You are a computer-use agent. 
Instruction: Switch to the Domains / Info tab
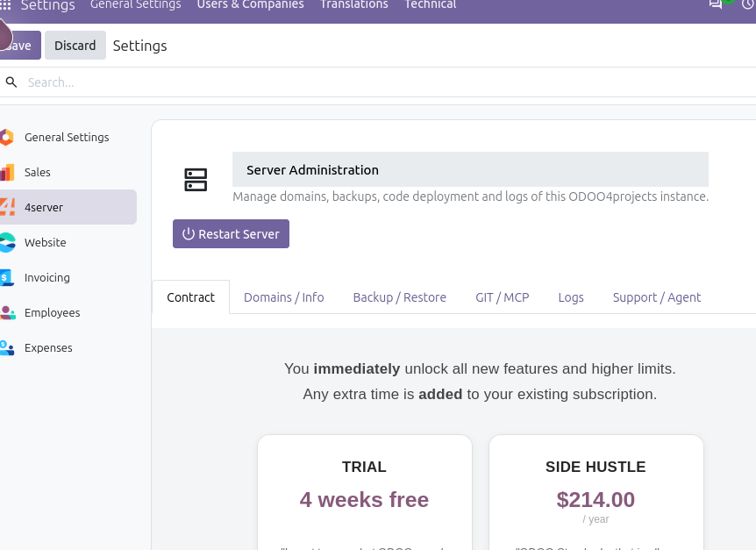pos(283,297)
